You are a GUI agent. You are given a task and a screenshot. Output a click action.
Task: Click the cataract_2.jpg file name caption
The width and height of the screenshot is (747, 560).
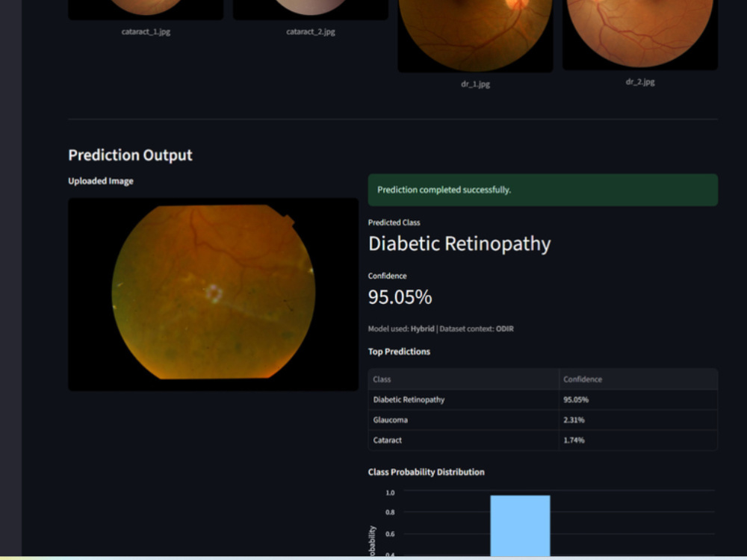tap(311, 32)
